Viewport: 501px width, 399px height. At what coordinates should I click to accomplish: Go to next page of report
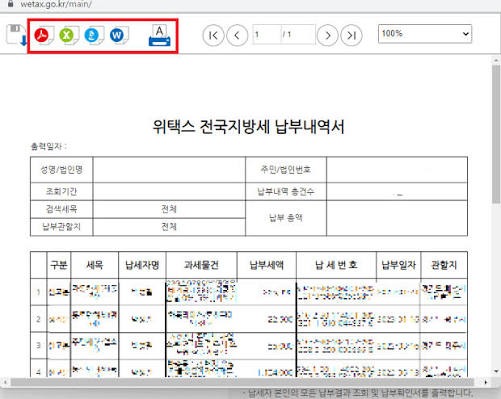coord(327,35)
